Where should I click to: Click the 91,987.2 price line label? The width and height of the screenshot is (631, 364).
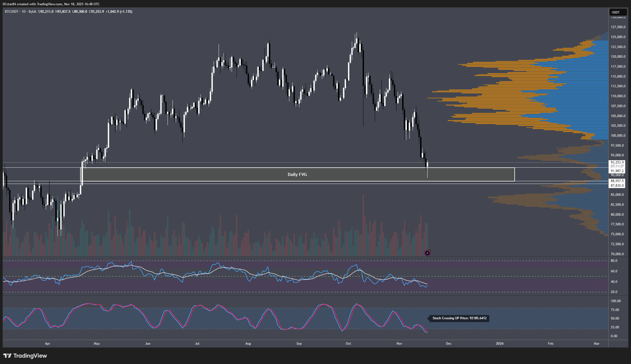point(616,171)
